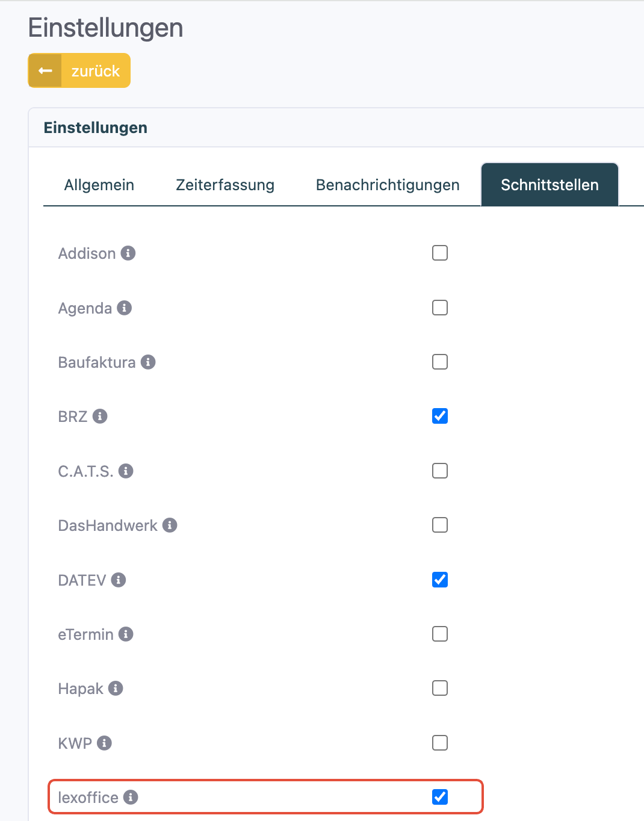Tick the DasHandwerk checkbox
Image resolution: width=644 pixels, height=821 pixels.
point(440,525)
